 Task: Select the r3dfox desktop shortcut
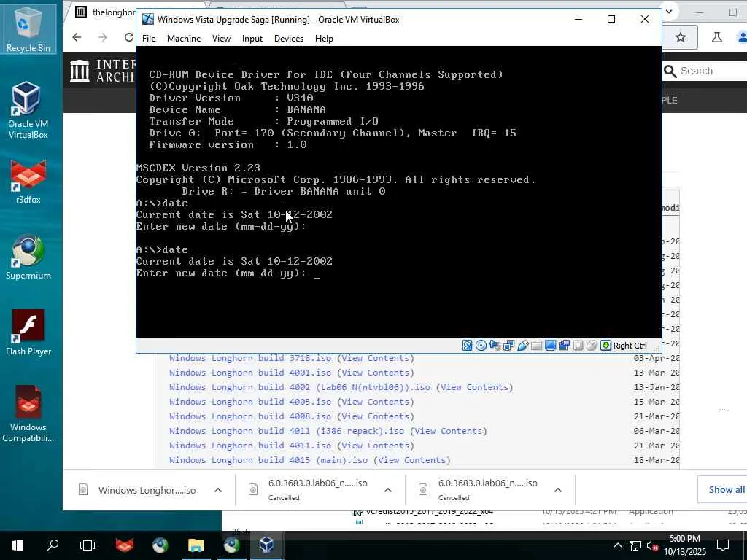[x=28, y=182]
